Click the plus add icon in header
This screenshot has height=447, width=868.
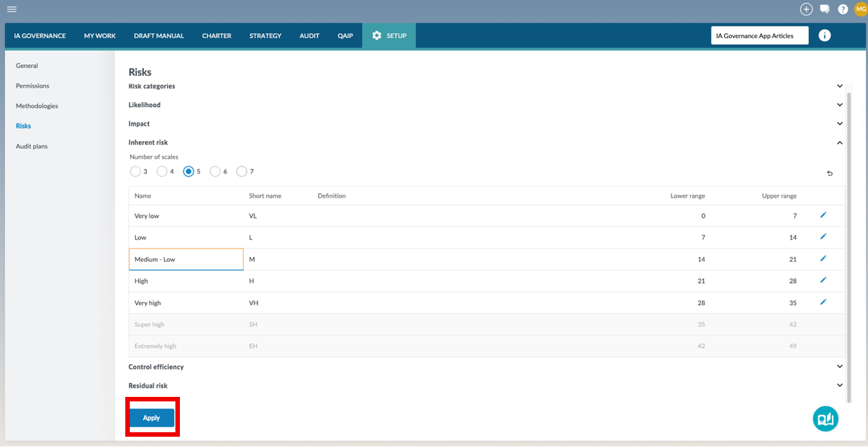(x=806, y=9)
